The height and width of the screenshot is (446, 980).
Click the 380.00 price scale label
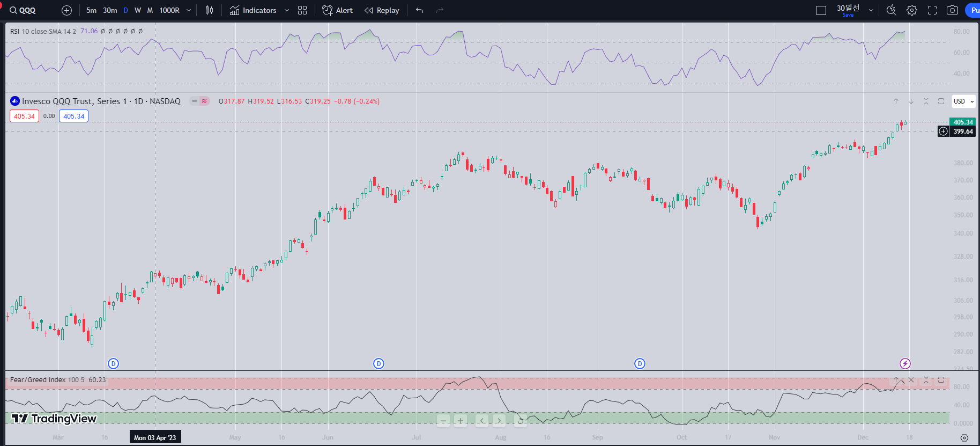pos(963,163)
